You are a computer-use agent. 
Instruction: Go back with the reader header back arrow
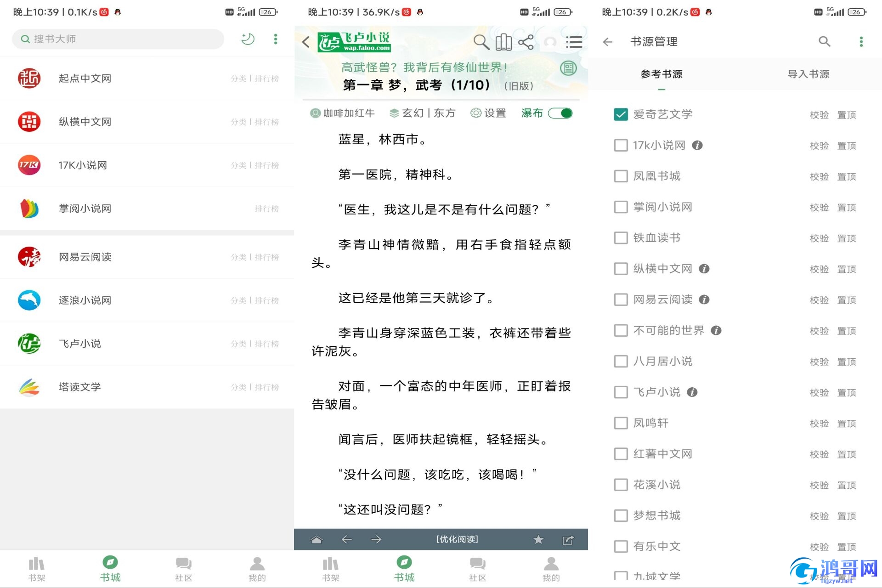(306, 42)
